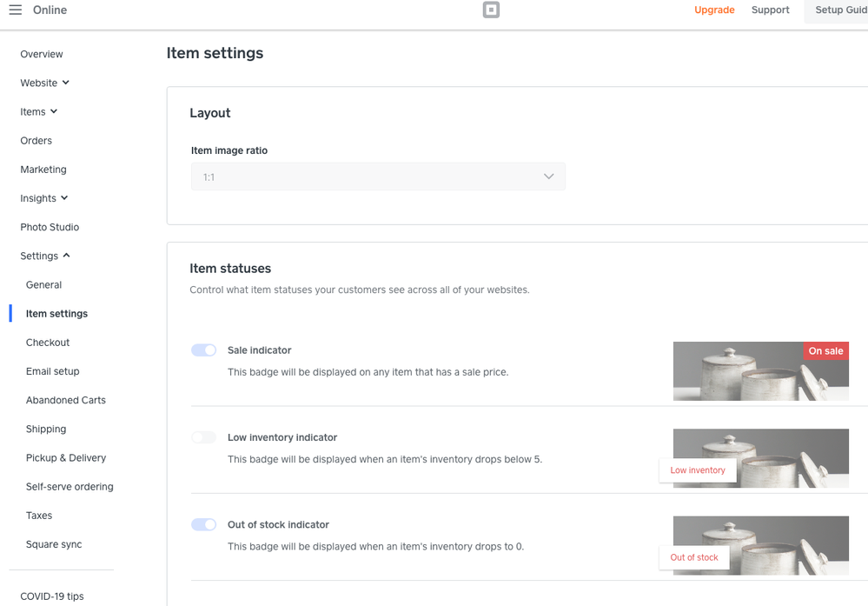Go to the Overview page
The height and width of the screenshot is (606, 868).
42,54
